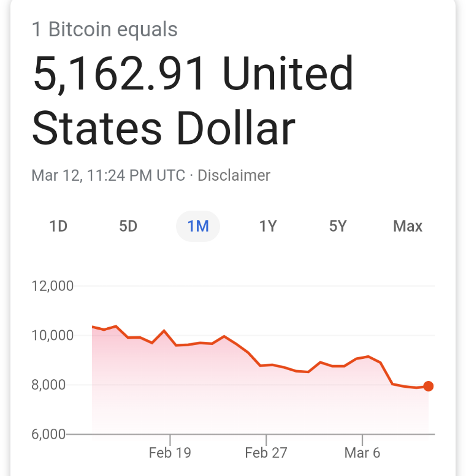Click the 8,000 axis label
The image size is (466, 476).
coord(48,385)
